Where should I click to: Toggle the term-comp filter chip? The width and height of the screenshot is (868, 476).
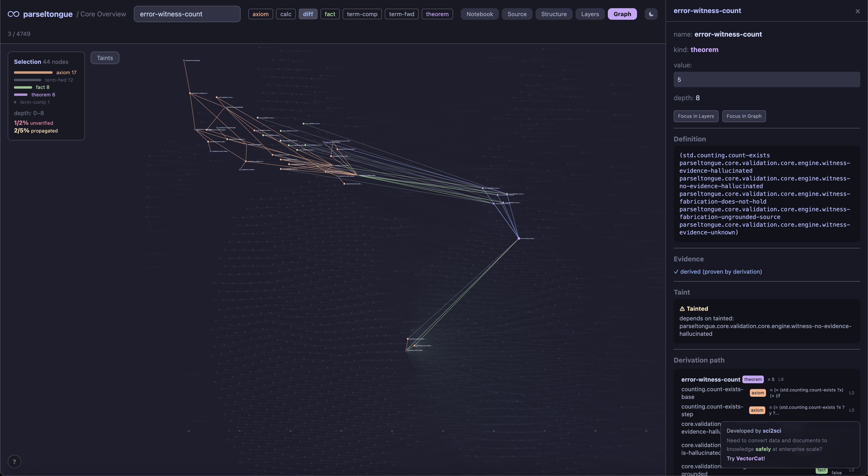[362, 14]
